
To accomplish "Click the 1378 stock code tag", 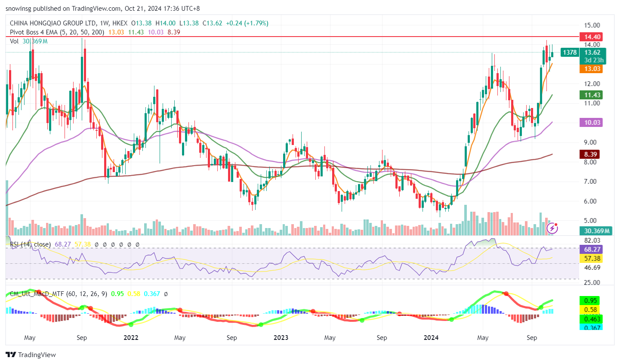I will [570, 52].
